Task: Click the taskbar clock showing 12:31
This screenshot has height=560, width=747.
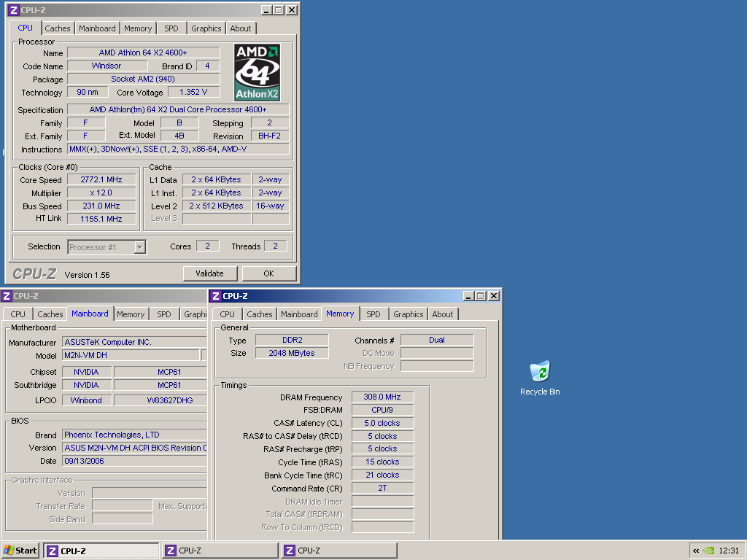Action: [x=729, y=551]
